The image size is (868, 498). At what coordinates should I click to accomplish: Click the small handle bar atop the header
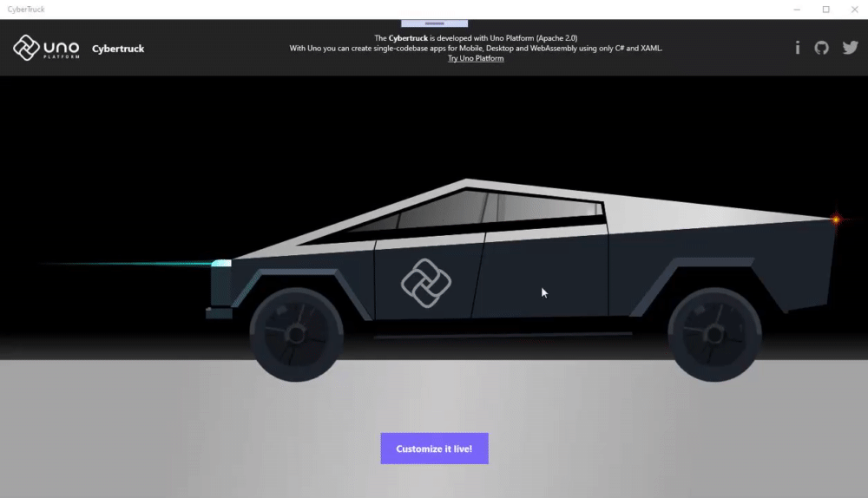(x=435, y=23)
